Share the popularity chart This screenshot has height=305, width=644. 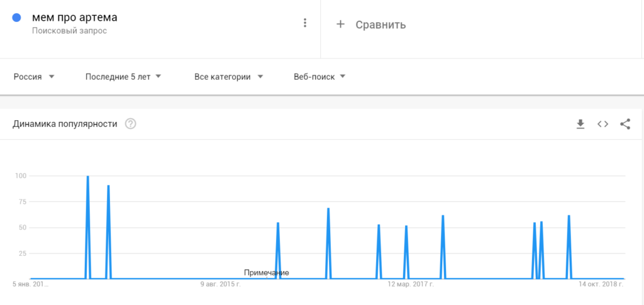[625, 124]
